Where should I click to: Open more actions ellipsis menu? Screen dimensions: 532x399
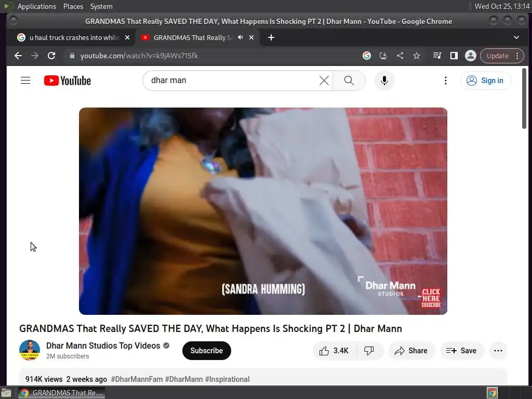498,351
